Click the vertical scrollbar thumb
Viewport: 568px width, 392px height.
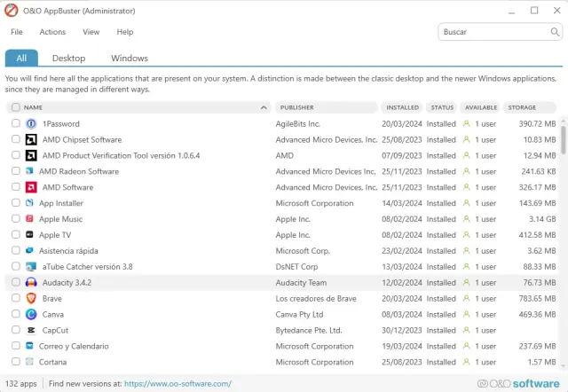[x=563, y=137]
